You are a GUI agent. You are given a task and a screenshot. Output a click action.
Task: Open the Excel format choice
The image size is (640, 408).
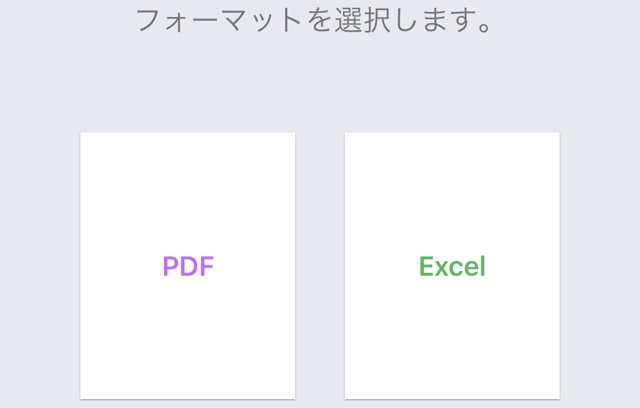pyautogui.click(x=452, y=266)
